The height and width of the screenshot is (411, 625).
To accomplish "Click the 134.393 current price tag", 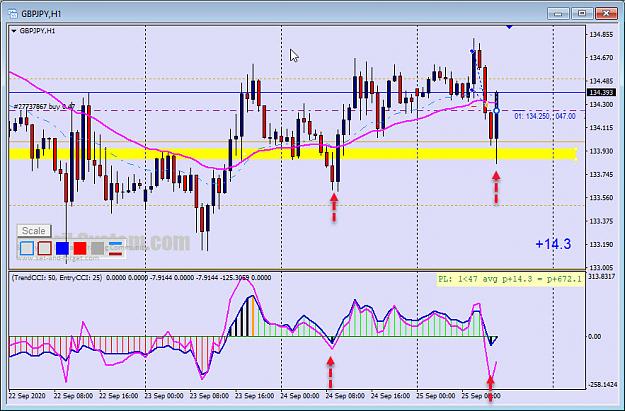I will (601, 92).
